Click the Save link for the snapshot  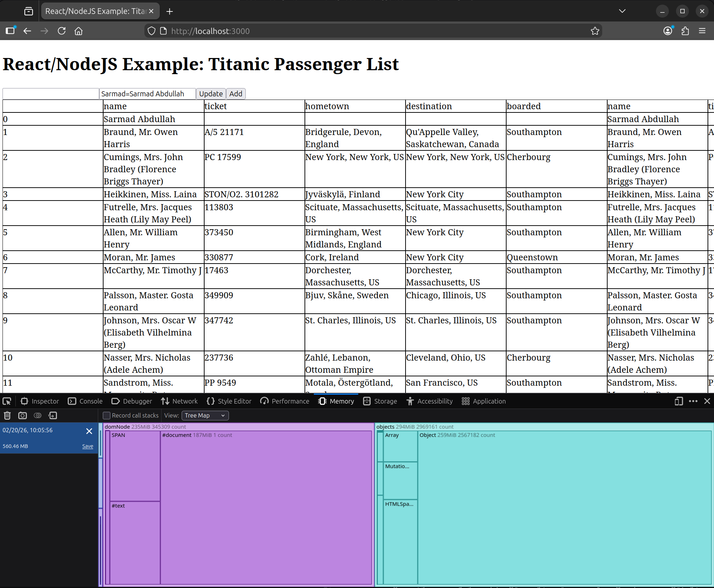pos(87,446)
